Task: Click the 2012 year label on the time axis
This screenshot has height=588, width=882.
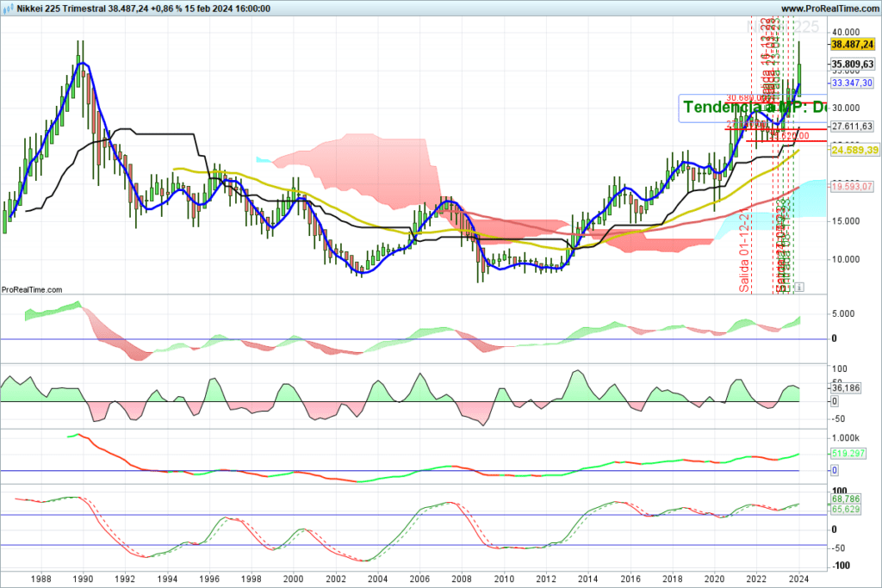Action: [x=546, y=579]
